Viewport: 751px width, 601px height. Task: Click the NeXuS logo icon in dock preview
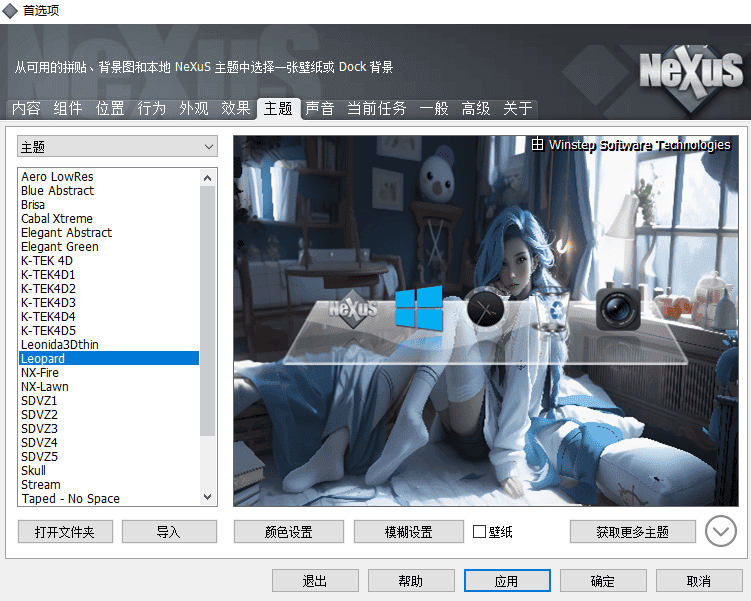click(353, 309)
